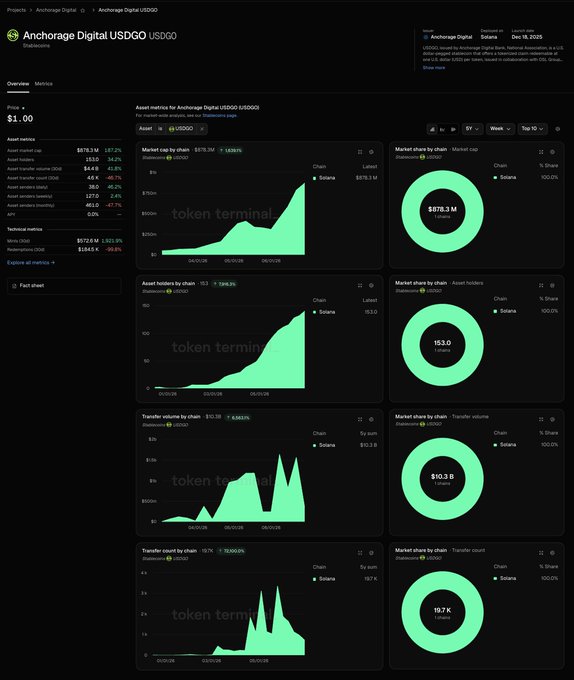Open Transfer count by chain settings

(371, 553)
